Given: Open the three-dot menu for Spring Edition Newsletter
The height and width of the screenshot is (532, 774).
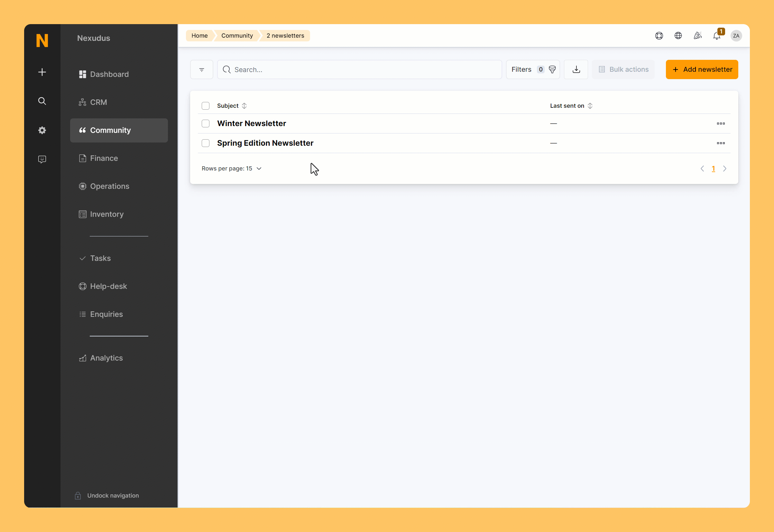Looking at the screenshot, I should coord(721,143).
